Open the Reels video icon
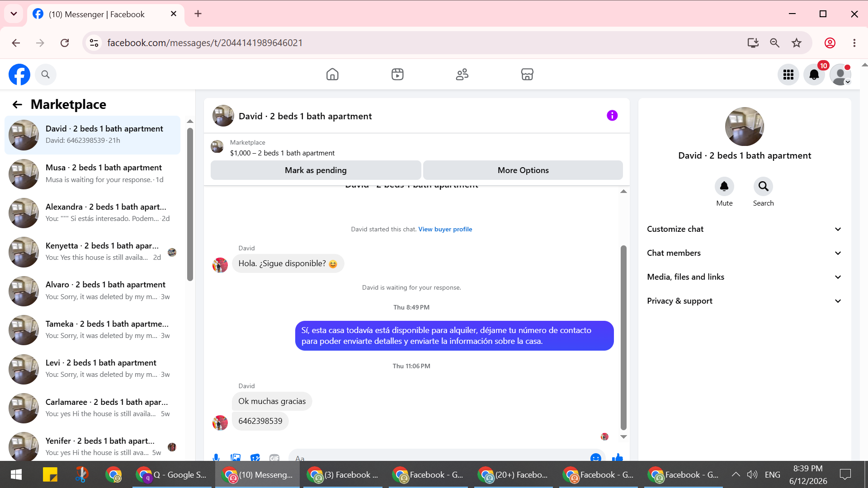The width and height of the screenshot is (868, 488). 397,75
